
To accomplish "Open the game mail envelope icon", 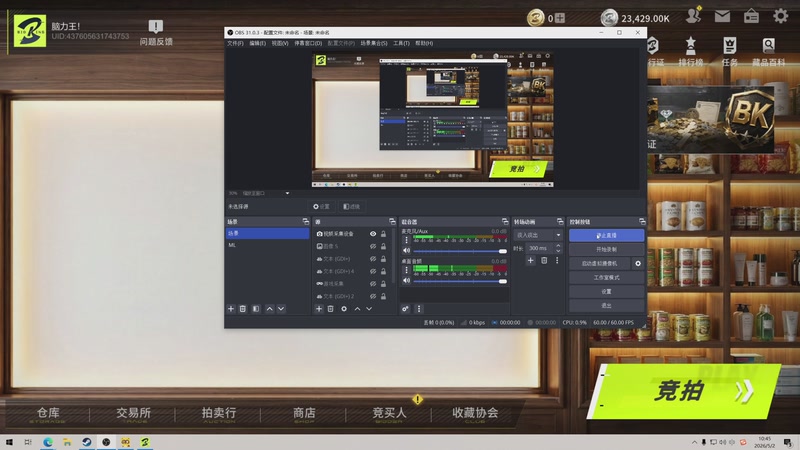I will click(x=722, y=16).
